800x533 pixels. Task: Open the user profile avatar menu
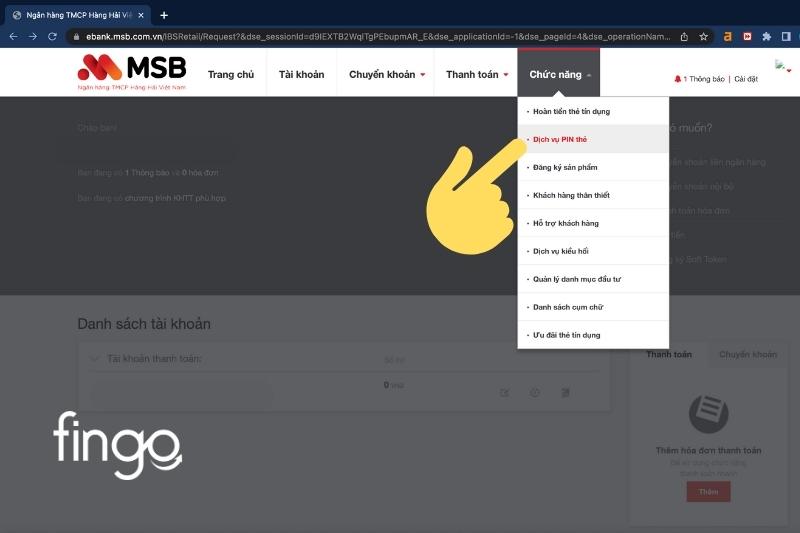(782, 66)
